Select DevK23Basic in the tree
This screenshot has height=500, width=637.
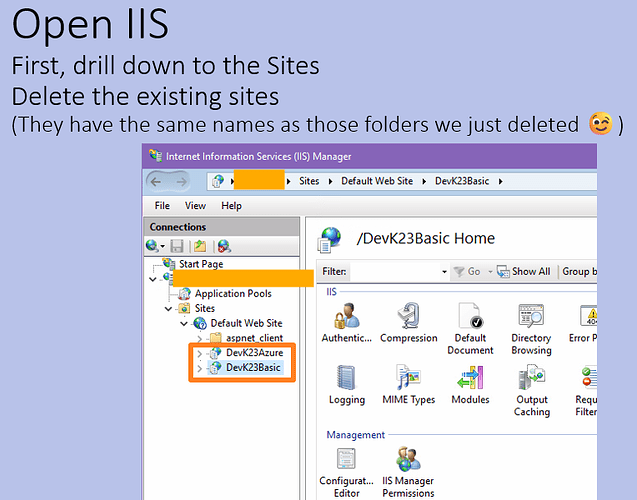253,368
